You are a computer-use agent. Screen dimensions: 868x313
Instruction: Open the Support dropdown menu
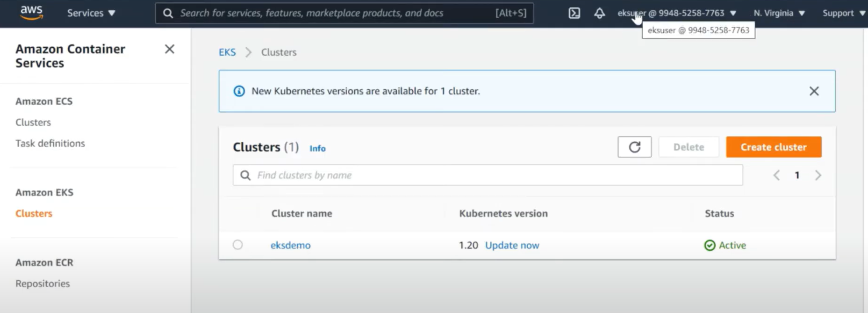tap(844, 13)
